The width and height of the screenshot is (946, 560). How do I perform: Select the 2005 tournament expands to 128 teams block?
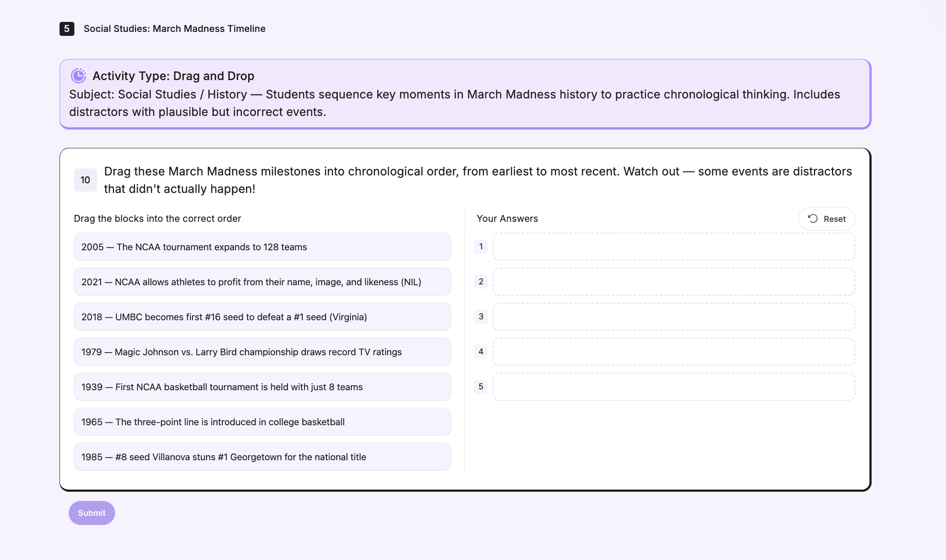point(262,247)
